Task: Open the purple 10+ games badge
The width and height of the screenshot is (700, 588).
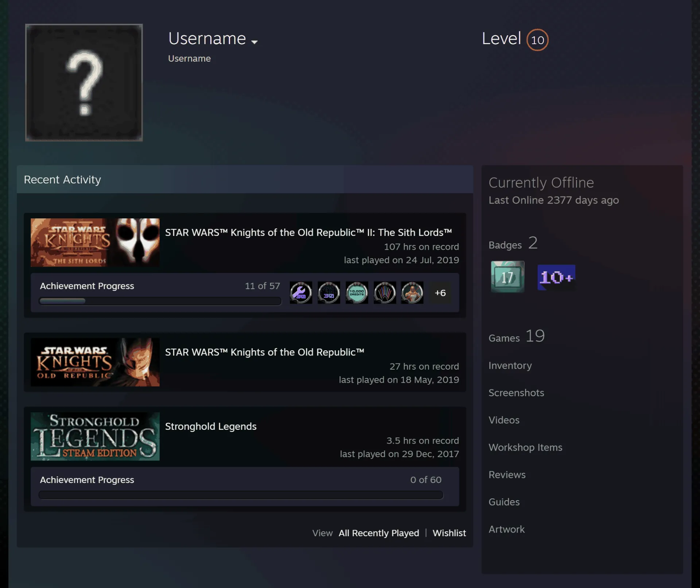Action: 556,277
